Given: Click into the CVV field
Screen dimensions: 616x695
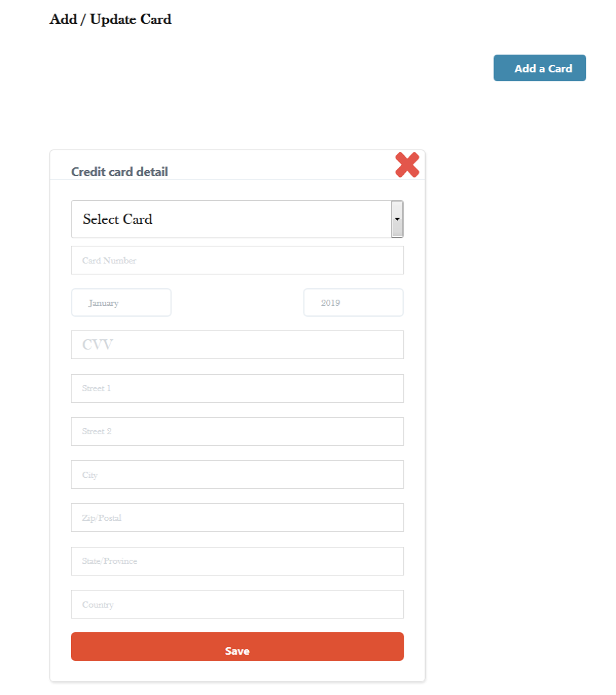Looking at the screenshot, I should pos(237,345).
